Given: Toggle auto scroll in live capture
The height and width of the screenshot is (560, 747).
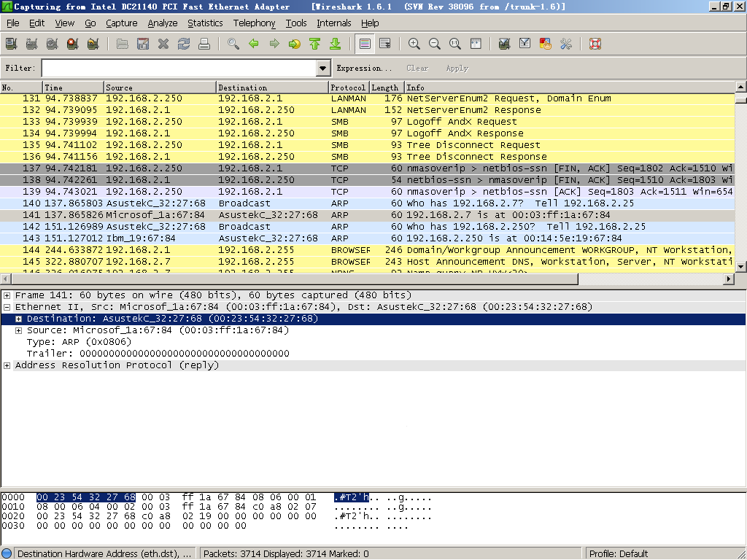Looking at the screenshot, I should (385, 44).
